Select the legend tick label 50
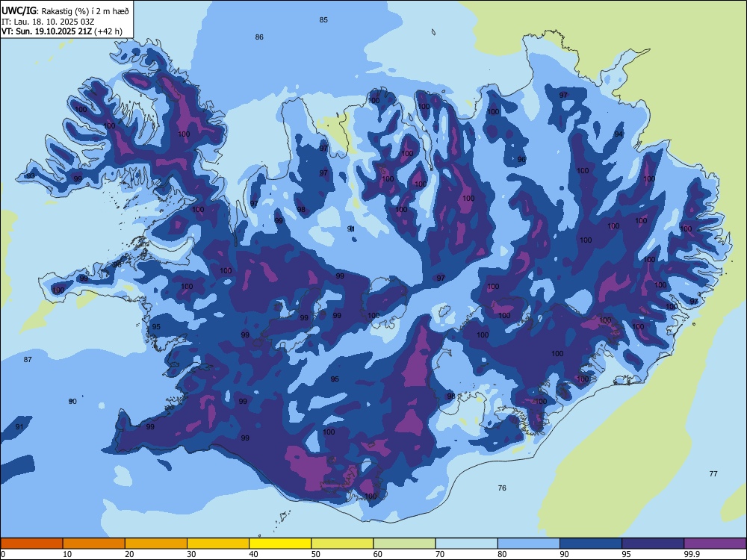This screenshot has width=747, height=560. [316, 554]
